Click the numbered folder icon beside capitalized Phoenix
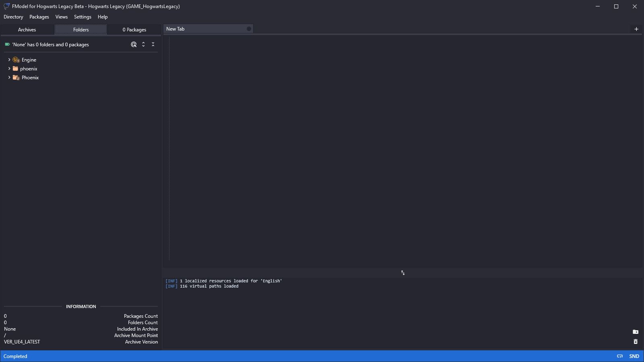This screenshot has width=644, height=362. (x=16, y=78)
